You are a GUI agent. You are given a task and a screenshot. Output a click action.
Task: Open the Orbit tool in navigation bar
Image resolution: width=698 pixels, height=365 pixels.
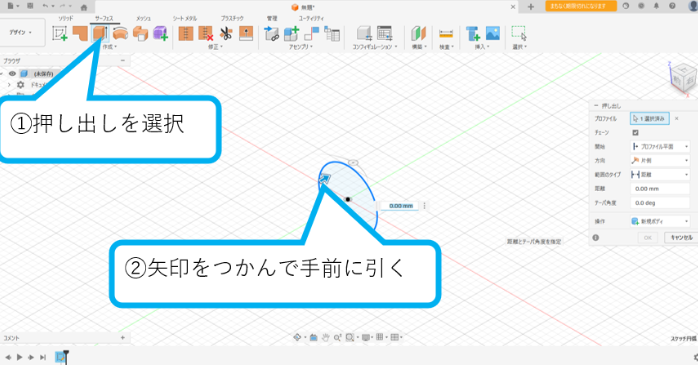[x=297, y=337]
